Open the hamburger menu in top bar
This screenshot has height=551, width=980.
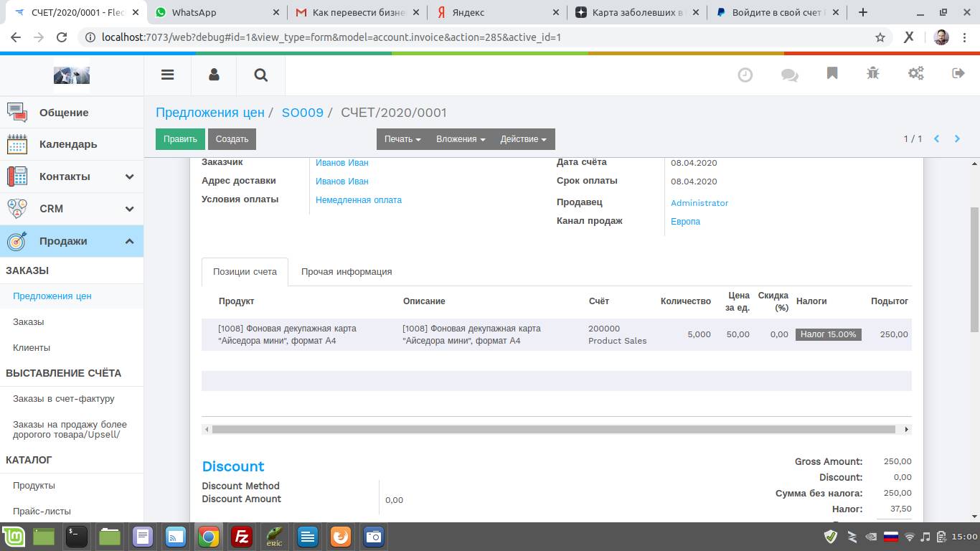tap(167, 75)
